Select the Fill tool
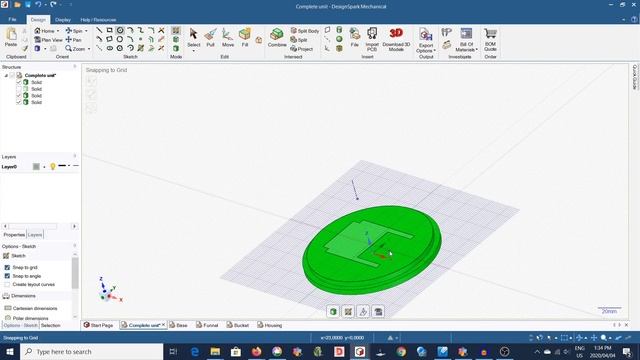The image size is (640, 360). (x=244, y=38)
